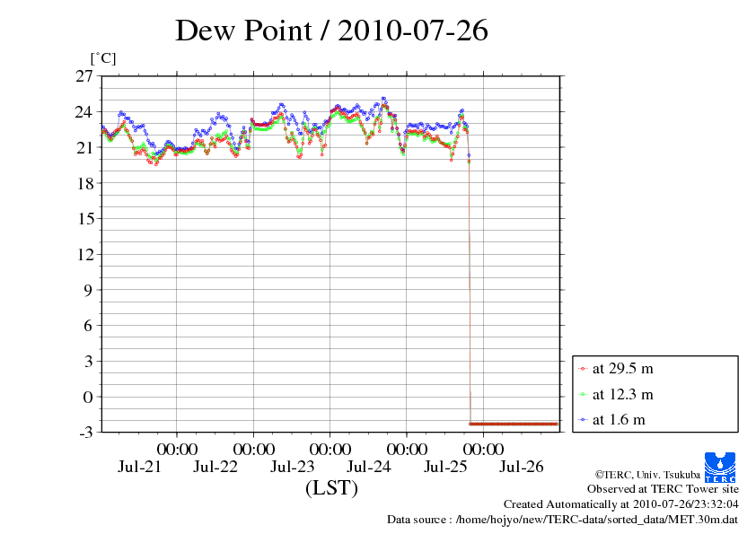The height and width of the screenshot is (534, 756).
Task: Click the '(LST)' axis label
Action: pos(331,487)
